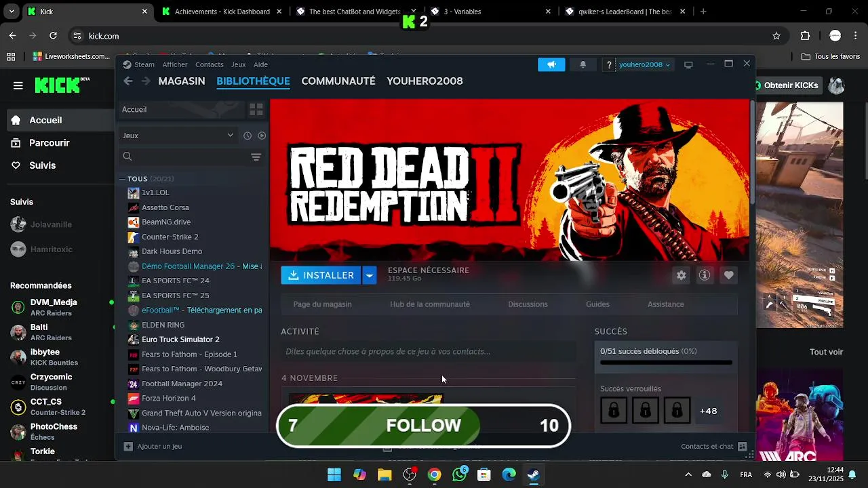Go back with Steam's back arrow

[128, 81]
